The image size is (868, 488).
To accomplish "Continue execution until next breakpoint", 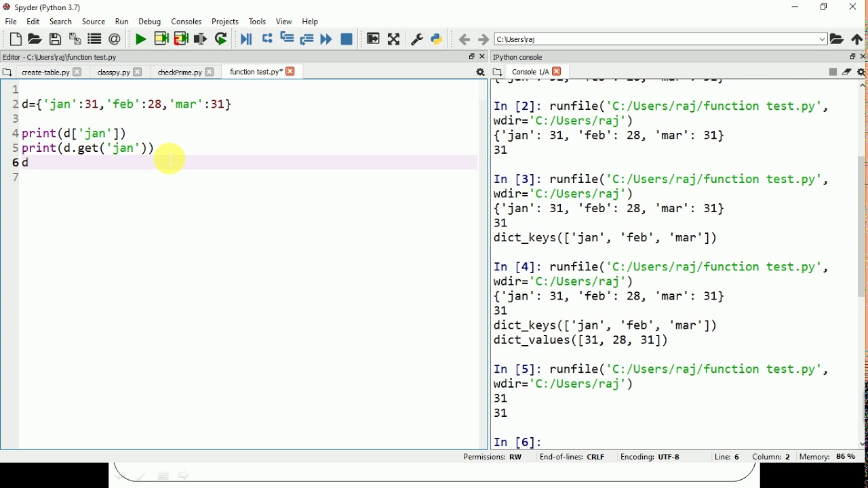I will pyautogui.click(x=327, y=39).
